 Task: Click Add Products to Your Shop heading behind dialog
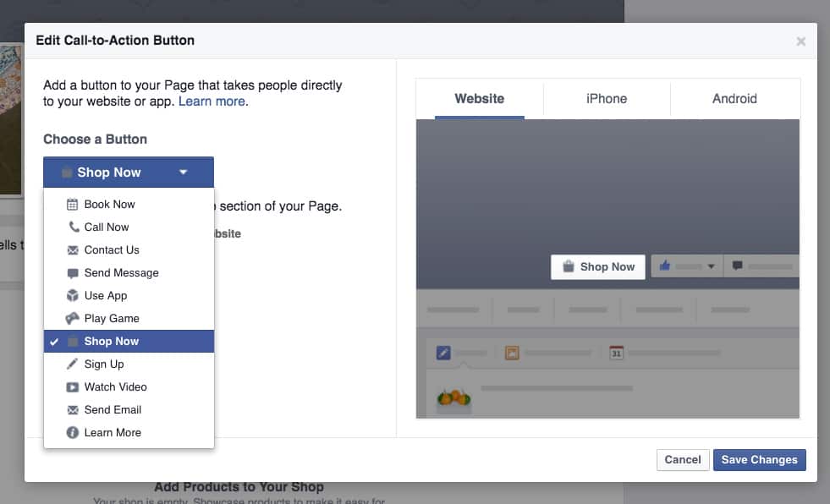point(239,486)
